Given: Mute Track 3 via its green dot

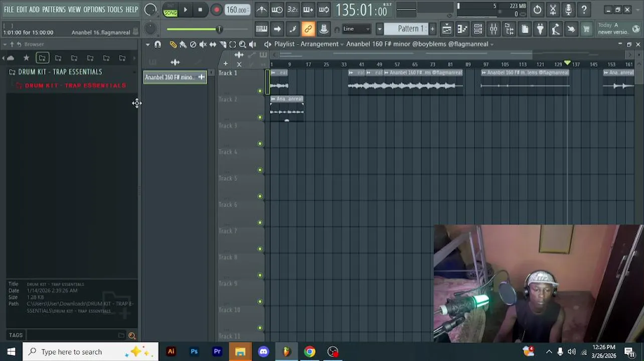Looking at the screenshot, I should pyautogui.click(x=260, y=144).
